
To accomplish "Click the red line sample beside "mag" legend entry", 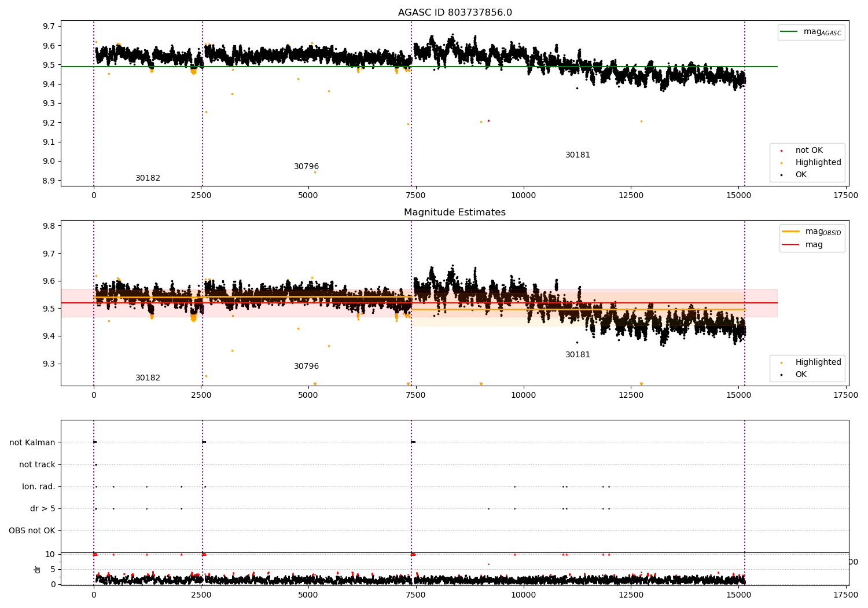I will 790,244.
